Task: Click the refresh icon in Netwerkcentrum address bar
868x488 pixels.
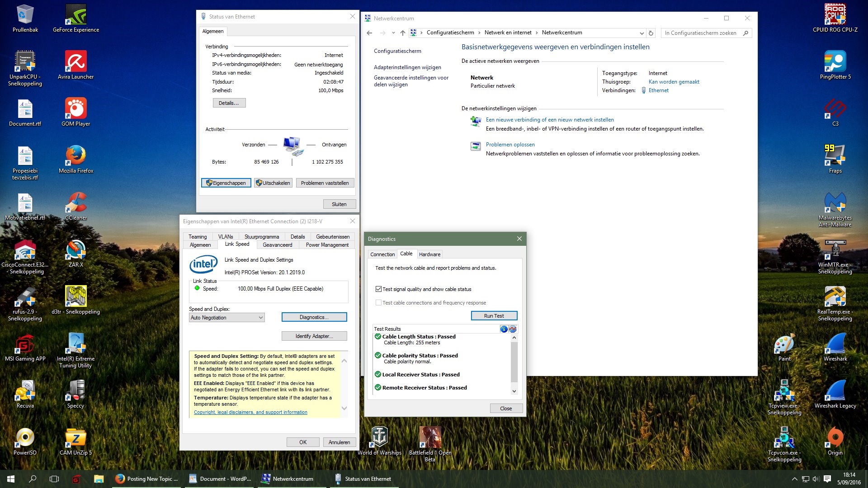Action: [x=651, y=33]
